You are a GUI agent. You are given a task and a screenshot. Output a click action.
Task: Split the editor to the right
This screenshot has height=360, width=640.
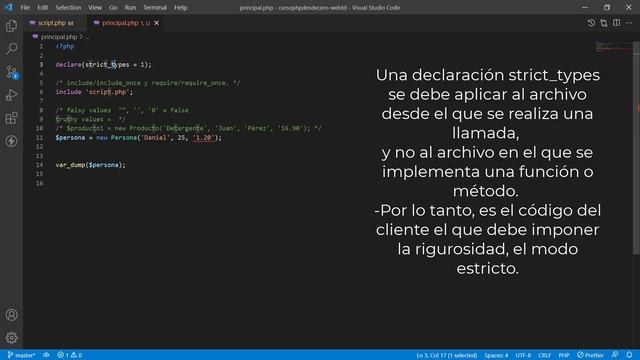(x=616, y=23)
